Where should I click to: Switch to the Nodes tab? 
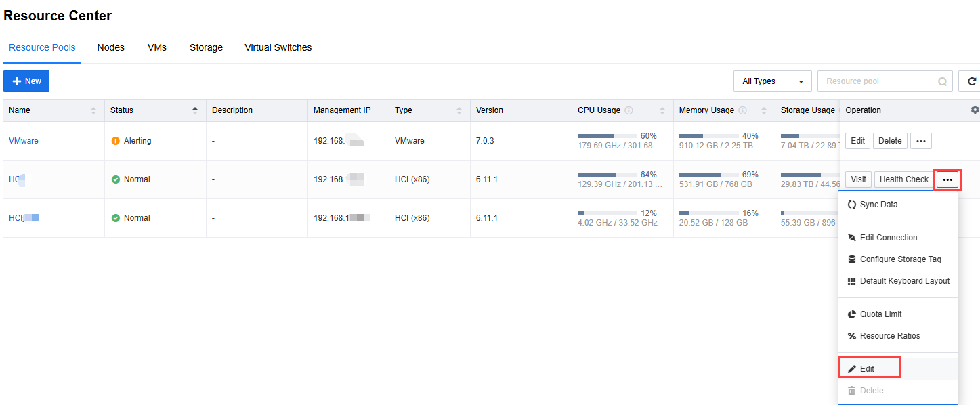[x=111, y=48]
